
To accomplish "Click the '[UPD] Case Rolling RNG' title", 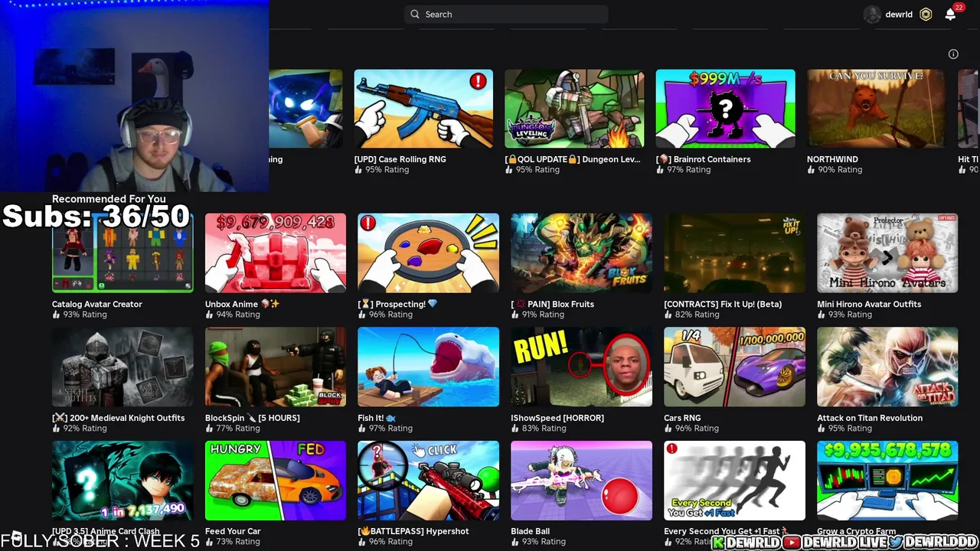I will click(400, 159).
